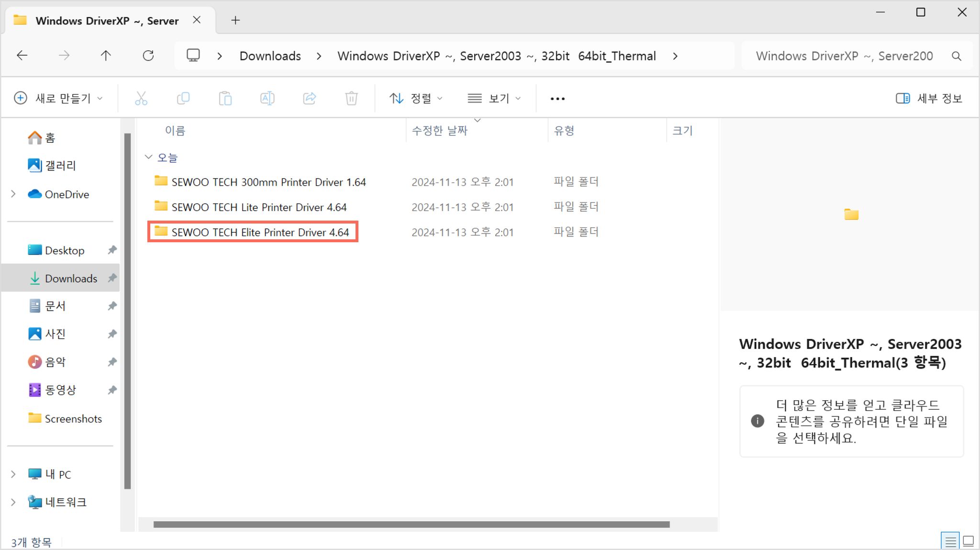Unpin 음악 from quick access

pos(112,362)
